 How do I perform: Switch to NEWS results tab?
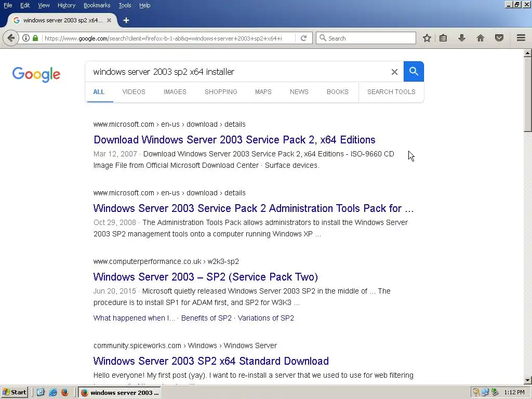click(299, 92)
